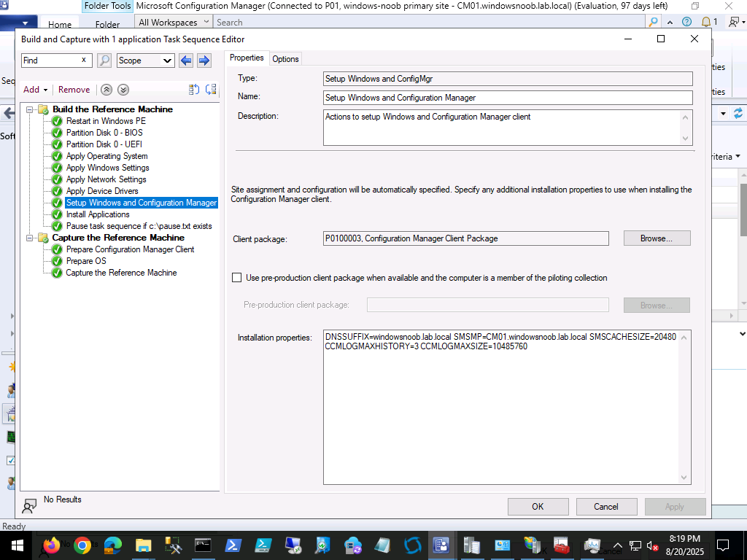
Task: Open the network icon in system tray
Action: [635, 545]
